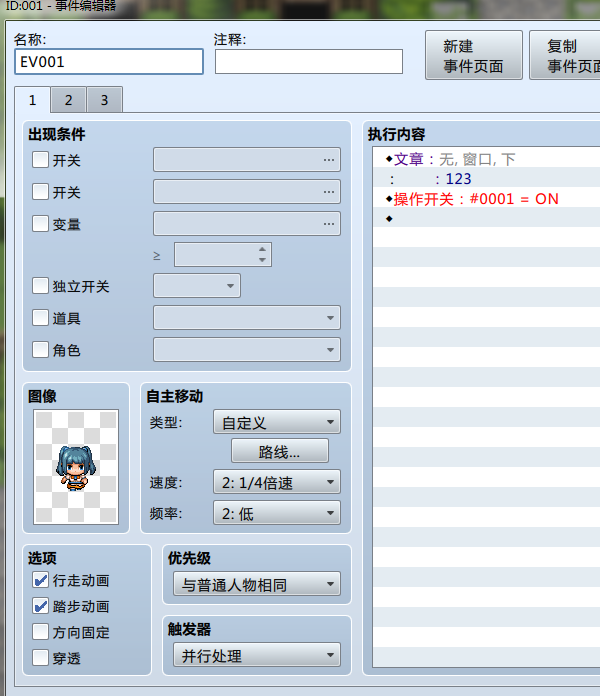Switch to event page tab 3
Screen dimensions: 600x696
104,100
